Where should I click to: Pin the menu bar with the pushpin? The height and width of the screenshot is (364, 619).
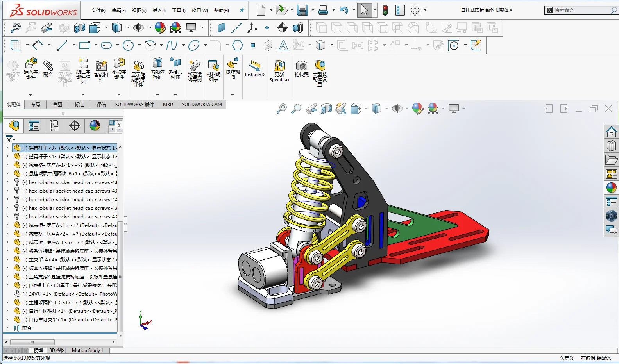242,11
